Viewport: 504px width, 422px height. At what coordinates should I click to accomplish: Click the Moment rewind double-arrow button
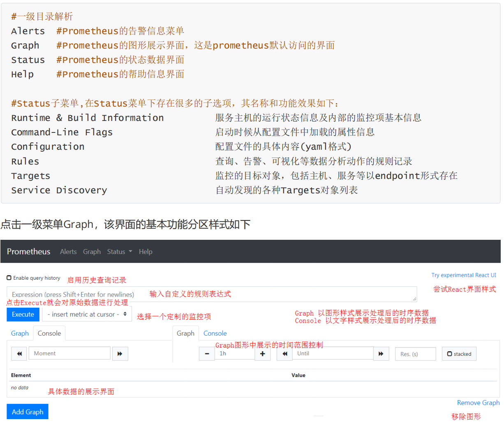[x=19, y=354]
